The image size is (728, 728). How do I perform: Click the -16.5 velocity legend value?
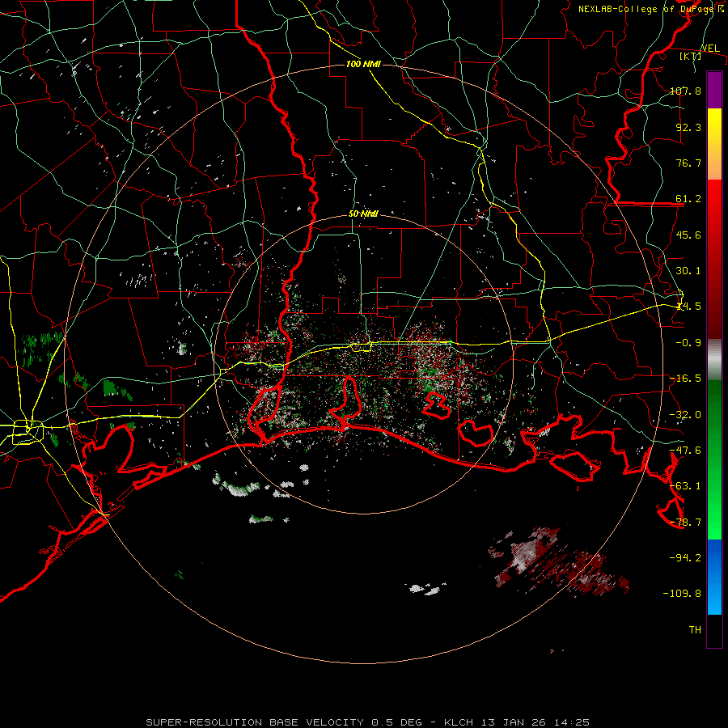click(x=685, y=379)
